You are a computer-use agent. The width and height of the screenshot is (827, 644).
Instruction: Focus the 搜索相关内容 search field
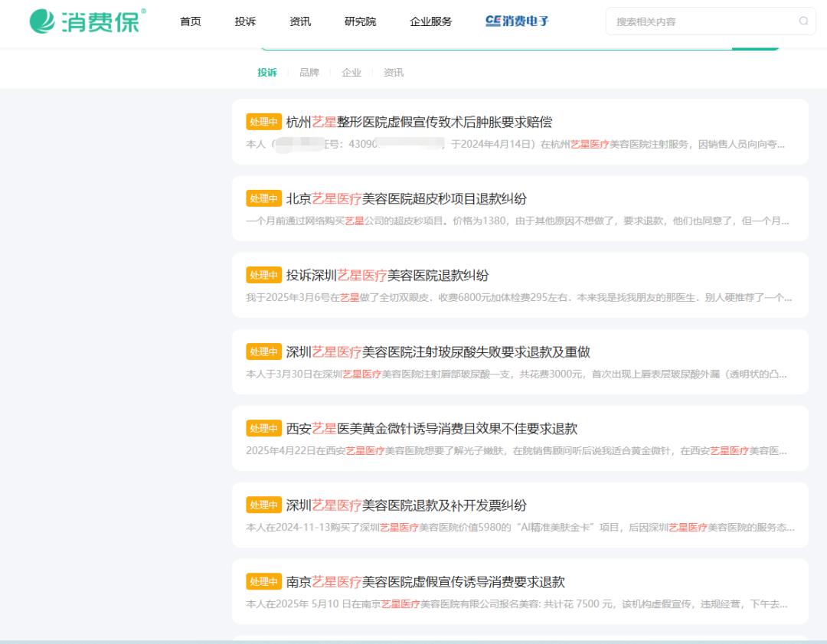[701, 21]
